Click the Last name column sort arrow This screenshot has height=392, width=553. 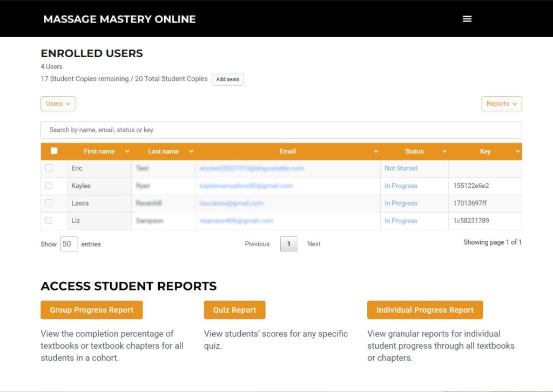point(191,152)
